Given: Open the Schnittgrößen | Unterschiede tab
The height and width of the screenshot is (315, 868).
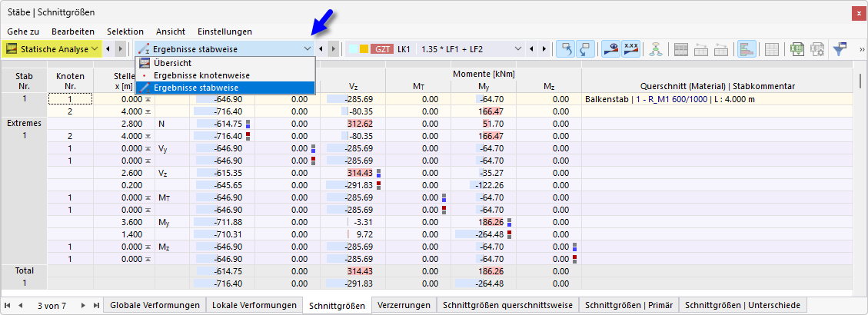Looking at the screenshot, I should click(743, 305).
